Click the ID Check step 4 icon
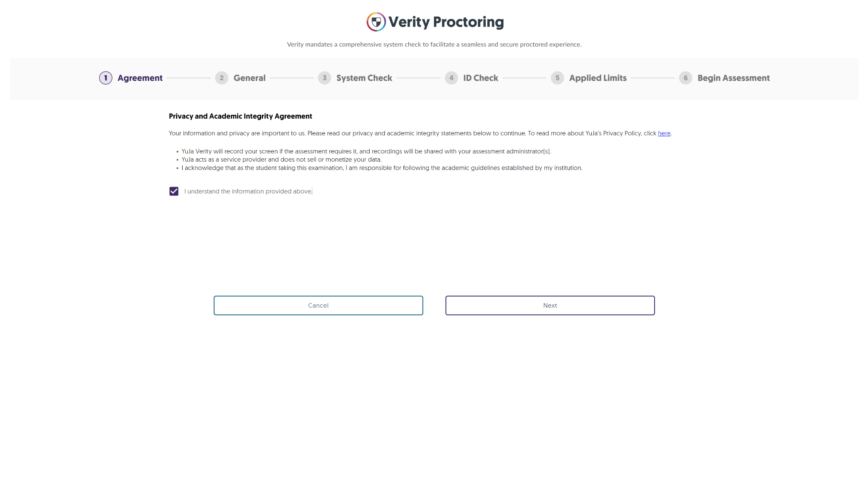Viewport: 868px width, 488px height. point(451,77)
